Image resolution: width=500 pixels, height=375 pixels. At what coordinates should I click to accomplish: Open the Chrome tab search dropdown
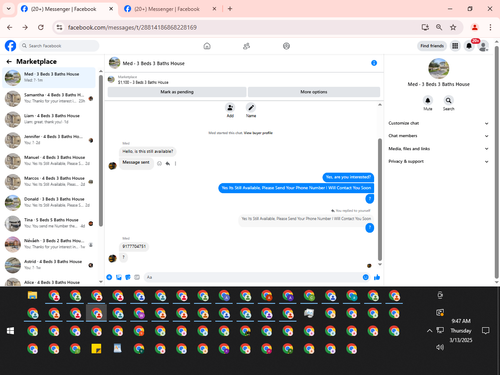pos(9,9)
